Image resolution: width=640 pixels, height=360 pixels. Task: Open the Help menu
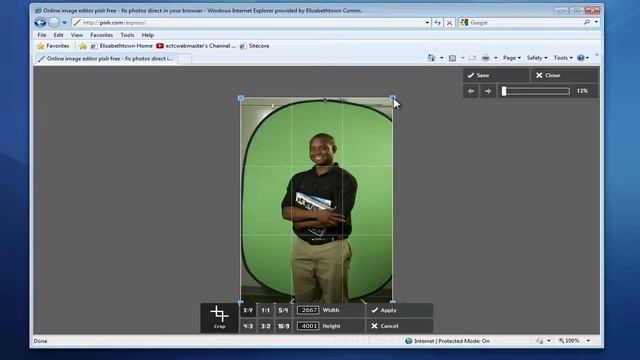click(148, 35)
